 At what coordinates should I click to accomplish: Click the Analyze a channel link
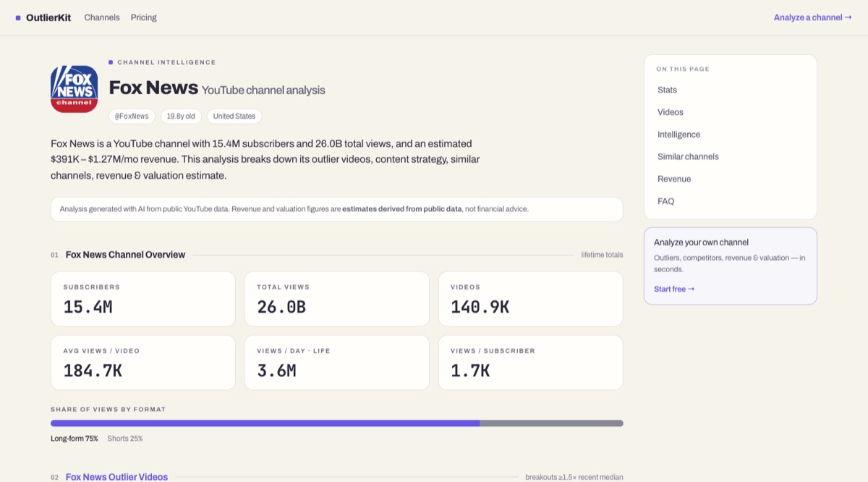(812, 17)
